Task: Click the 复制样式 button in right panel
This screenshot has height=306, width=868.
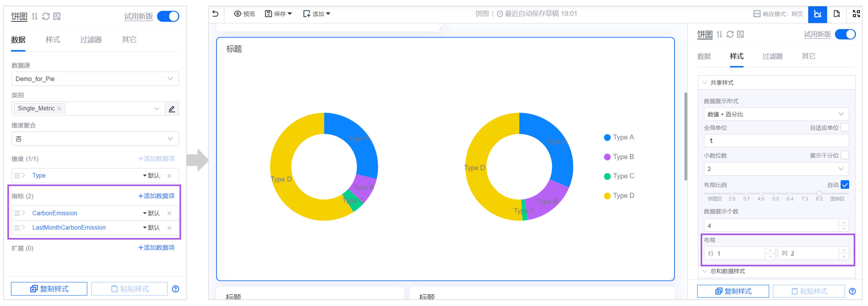Action: point(733,291)
